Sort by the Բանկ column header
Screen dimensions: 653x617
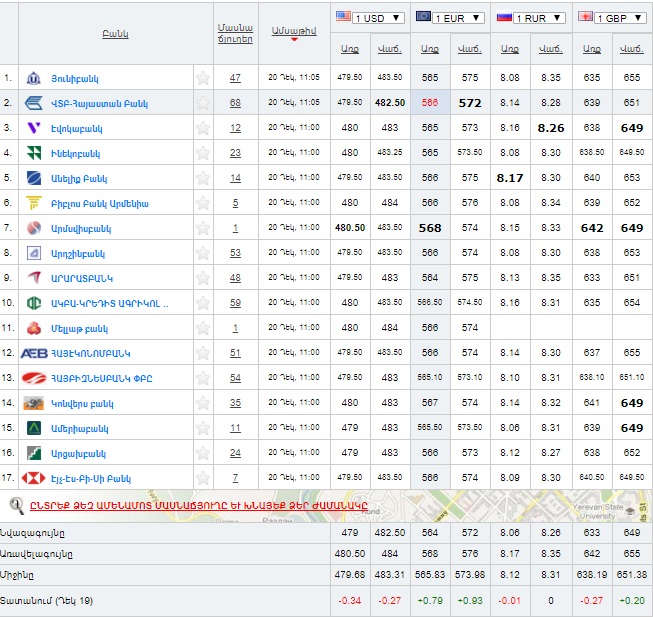point(115,34)
